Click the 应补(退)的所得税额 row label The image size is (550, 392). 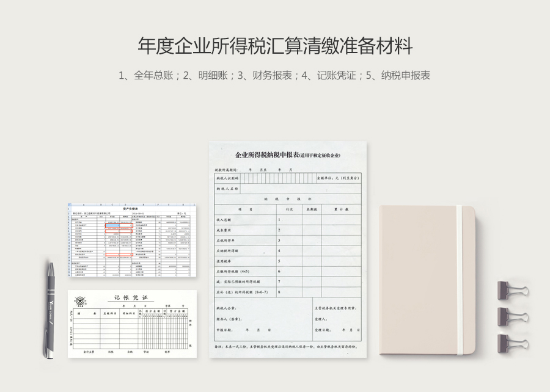pyautogui.click(x=242, y=292)
